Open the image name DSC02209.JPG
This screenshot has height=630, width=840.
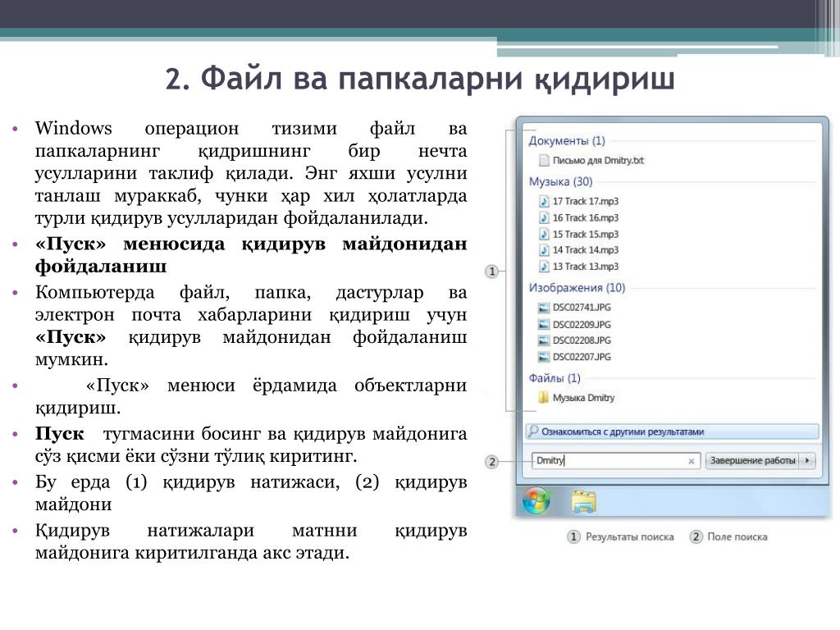point(582,324)
